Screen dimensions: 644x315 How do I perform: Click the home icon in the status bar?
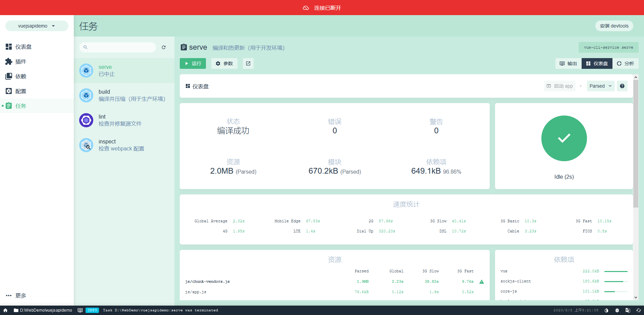pos(5,310)
